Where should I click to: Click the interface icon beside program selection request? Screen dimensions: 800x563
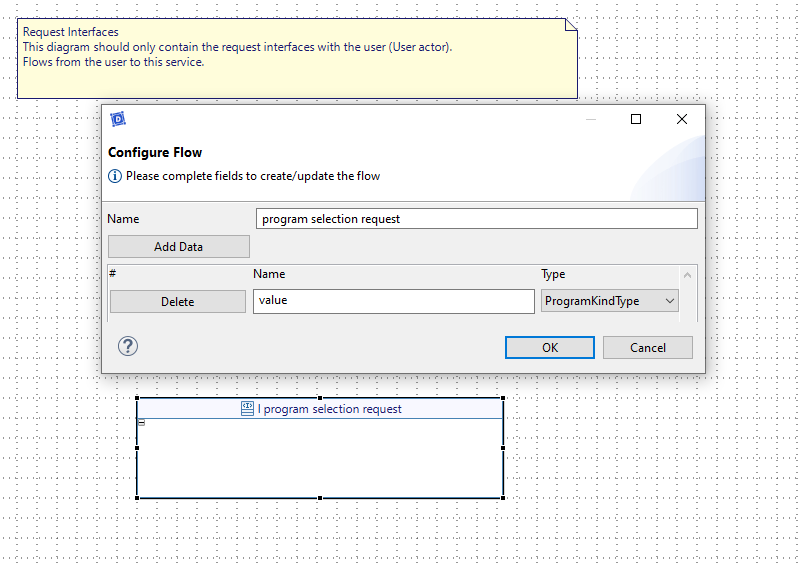[x=247, y=409]
